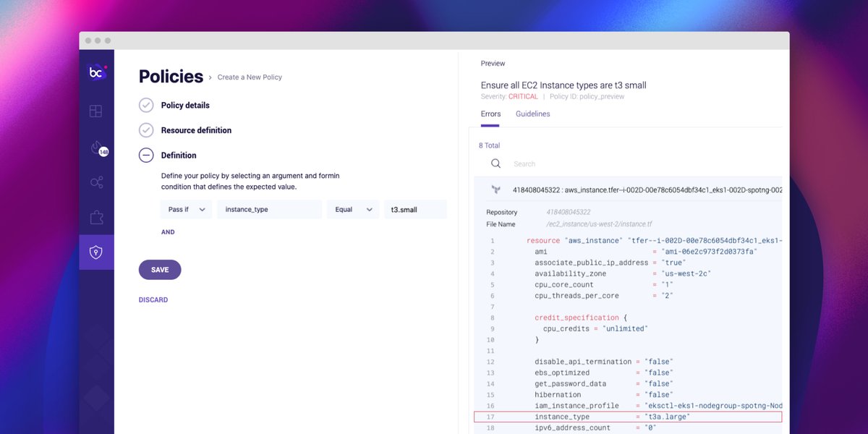Click the highlighted instance_type "t3a.large" line
Viewport: 868px width, 434px height.
click(x=628, y=417)
